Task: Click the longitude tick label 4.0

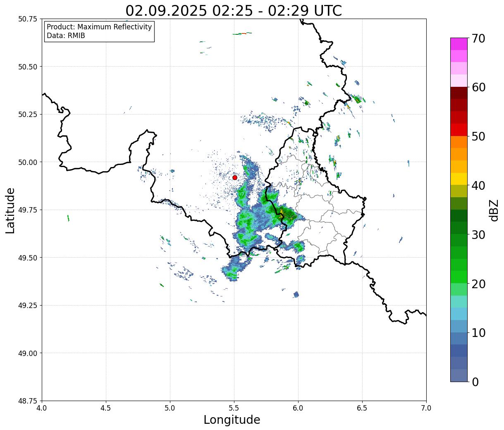Action: [42, 408]
